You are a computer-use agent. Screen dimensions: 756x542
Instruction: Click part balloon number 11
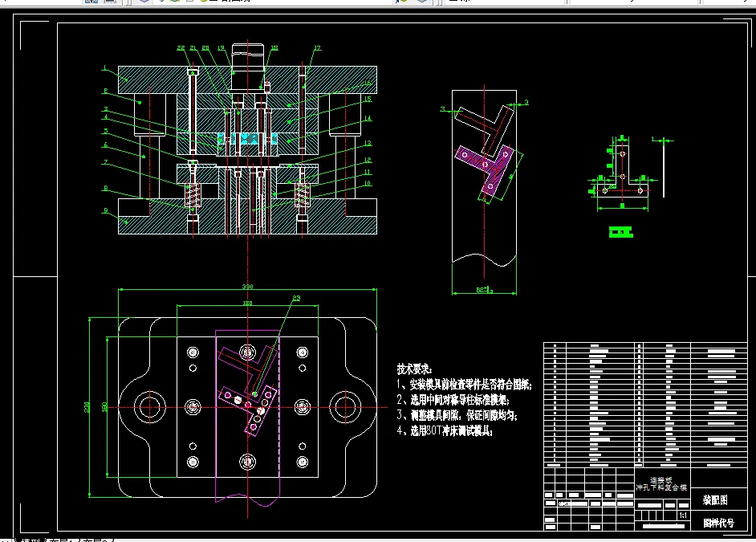pyautogui.click(x=368, y=172)
